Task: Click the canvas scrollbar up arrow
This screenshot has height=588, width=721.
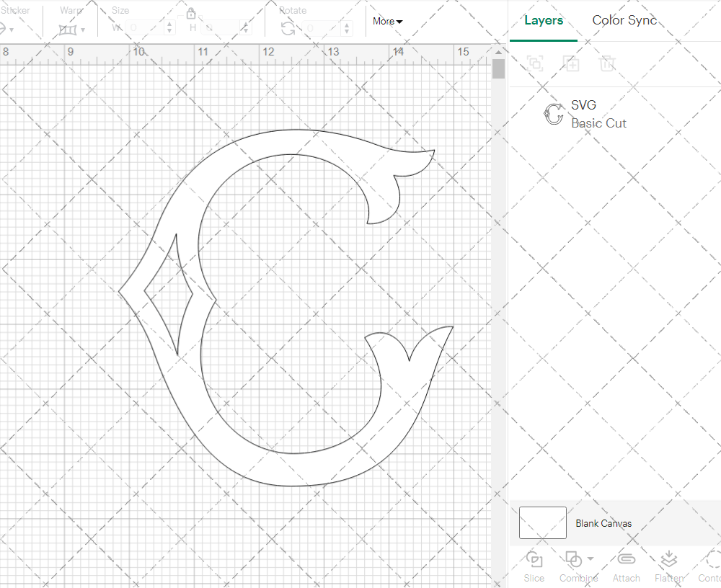Action: point(498,51)
